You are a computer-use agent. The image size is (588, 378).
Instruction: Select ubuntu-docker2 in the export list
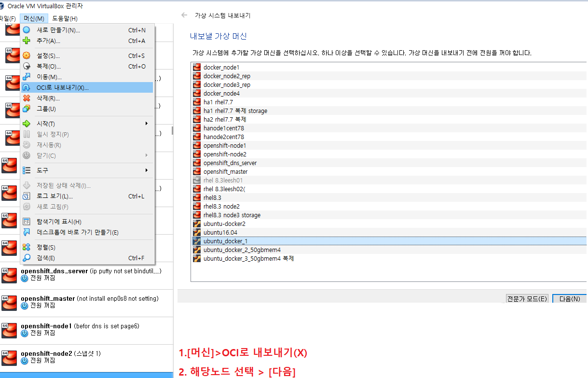[389, 224]
